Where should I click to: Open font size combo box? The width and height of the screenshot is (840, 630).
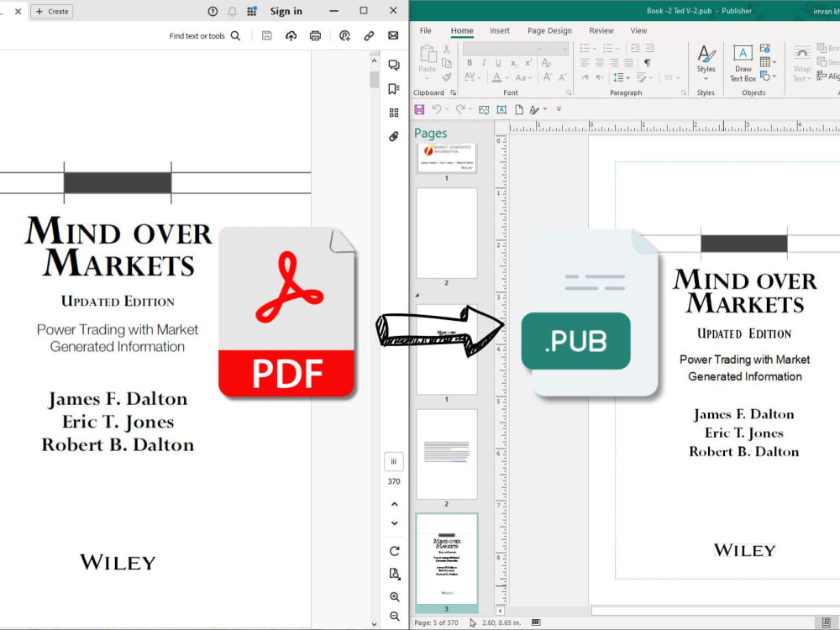(x=557, y=49)
